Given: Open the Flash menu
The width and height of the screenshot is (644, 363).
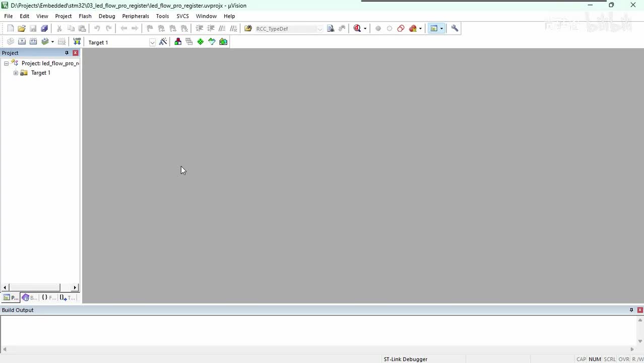Looking at the screenshot, I should [x=85, y=16].
